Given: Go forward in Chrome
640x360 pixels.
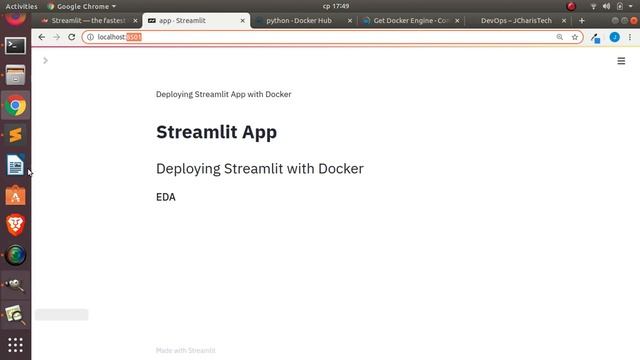Looking at the screenshot, I should 56,37.
